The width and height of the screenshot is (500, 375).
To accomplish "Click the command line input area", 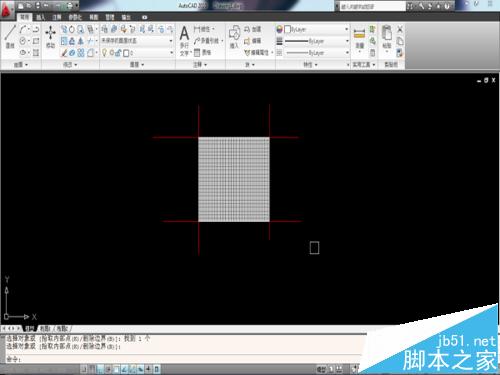I will (x=187, y=359).
